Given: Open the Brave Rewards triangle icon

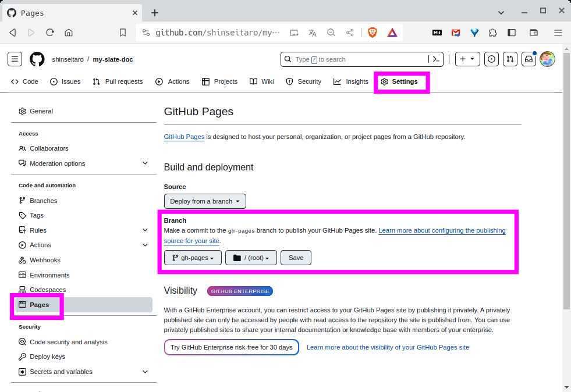Looking at the screenshot, I should 392,33.
